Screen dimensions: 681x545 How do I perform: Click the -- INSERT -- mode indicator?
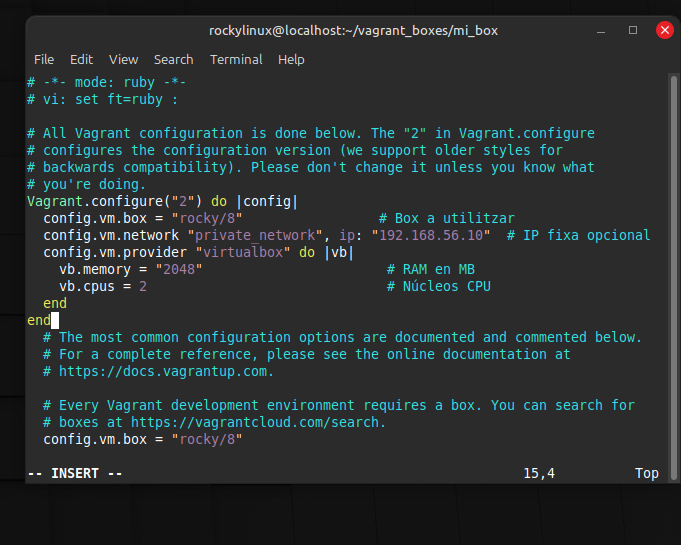[x=75, y=473]
